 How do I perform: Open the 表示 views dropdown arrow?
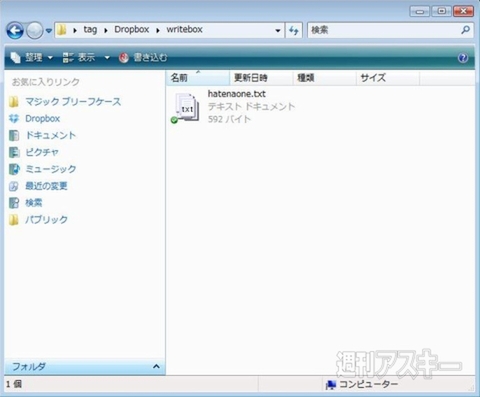(x=107, y=58)
